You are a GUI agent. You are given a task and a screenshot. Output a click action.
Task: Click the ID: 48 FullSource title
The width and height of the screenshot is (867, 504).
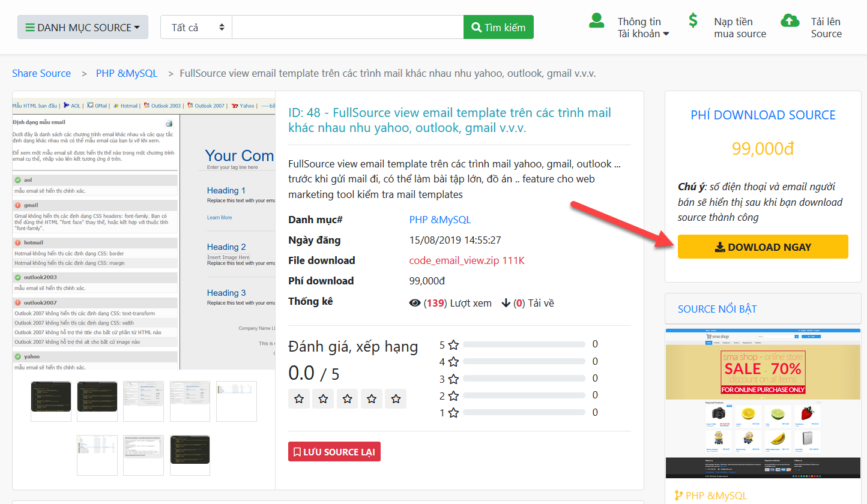pos(450,120)
